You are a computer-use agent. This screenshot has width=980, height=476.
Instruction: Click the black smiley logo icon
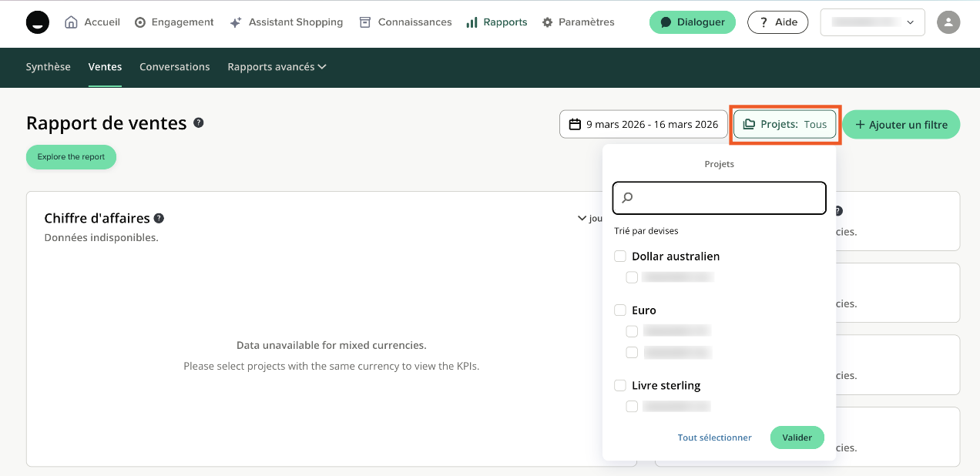point(37,22)
